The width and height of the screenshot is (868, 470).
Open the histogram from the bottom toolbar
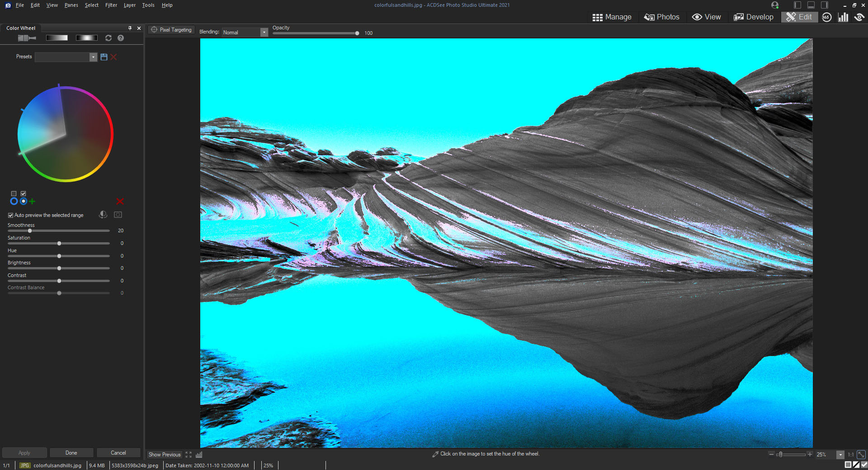199,455
